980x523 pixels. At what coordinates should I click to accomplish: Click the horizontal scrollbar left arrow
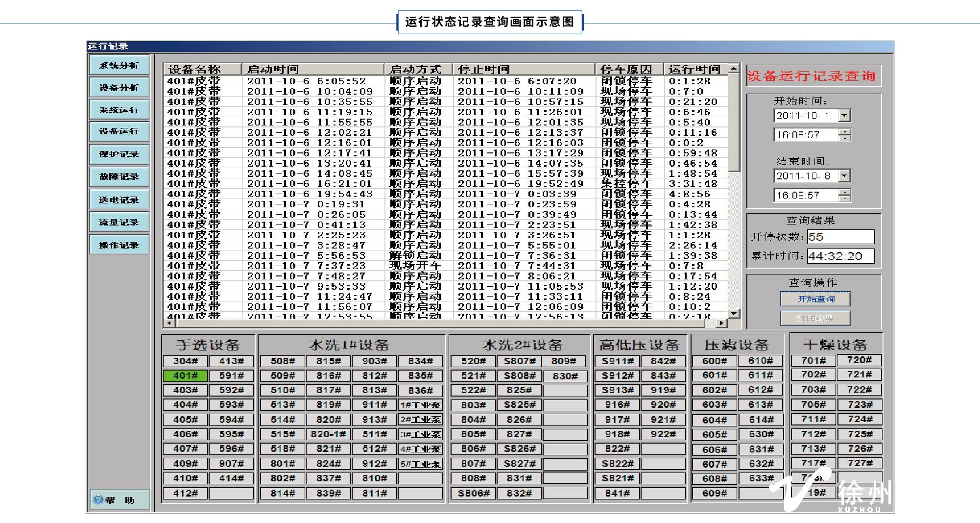[x=169, y=323]
